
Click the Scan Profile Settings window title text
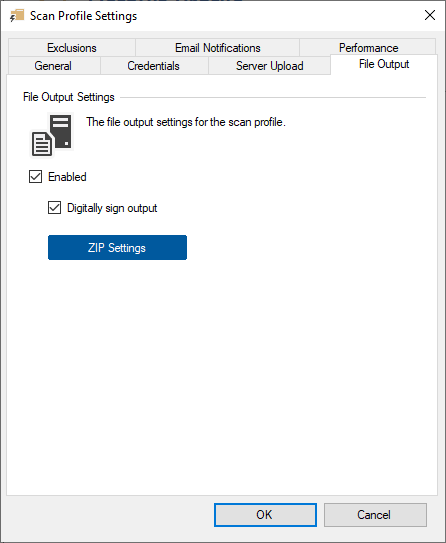tap(83, 16)
